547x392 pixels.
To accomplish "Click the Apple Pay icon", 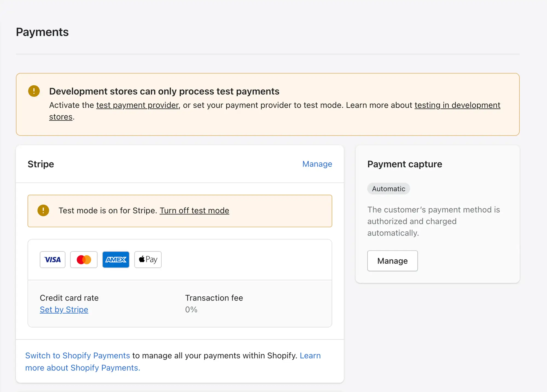I will tap(148, 260).
